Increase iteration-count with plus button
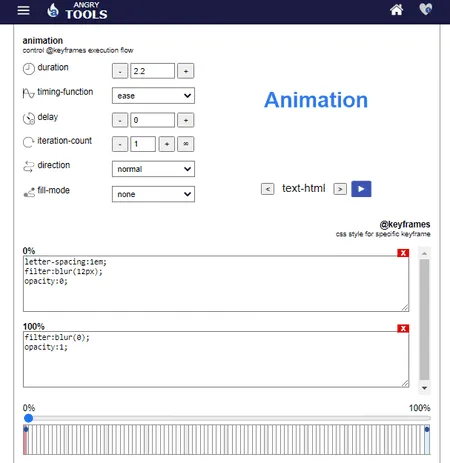 tap(167, 144)
